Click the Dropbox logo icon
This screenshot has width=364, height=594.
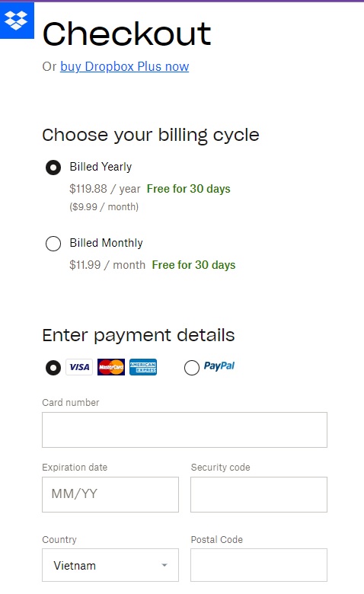pyautogui.click(x=17, y=20)
